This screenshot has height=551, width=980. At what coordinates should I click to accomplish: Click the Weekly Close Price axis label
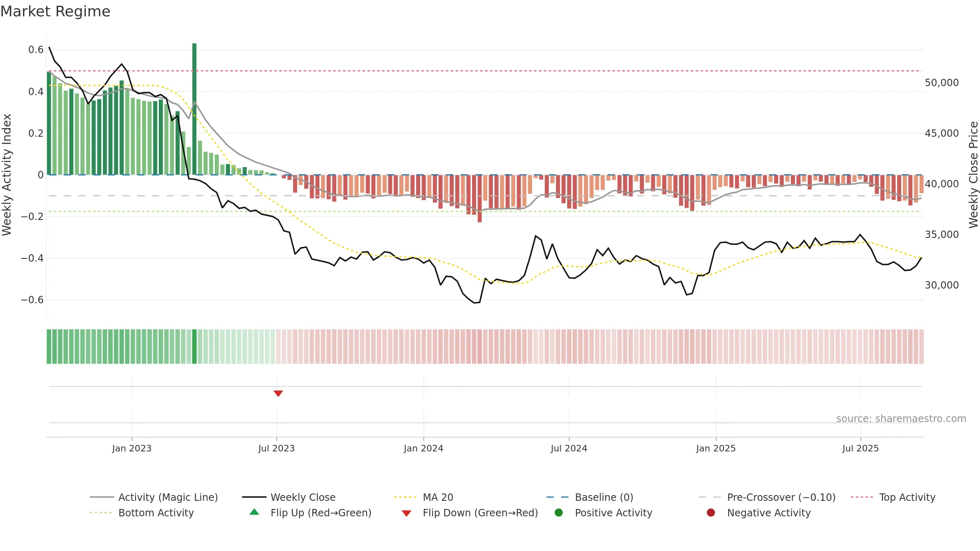click(x=973, y=175)
